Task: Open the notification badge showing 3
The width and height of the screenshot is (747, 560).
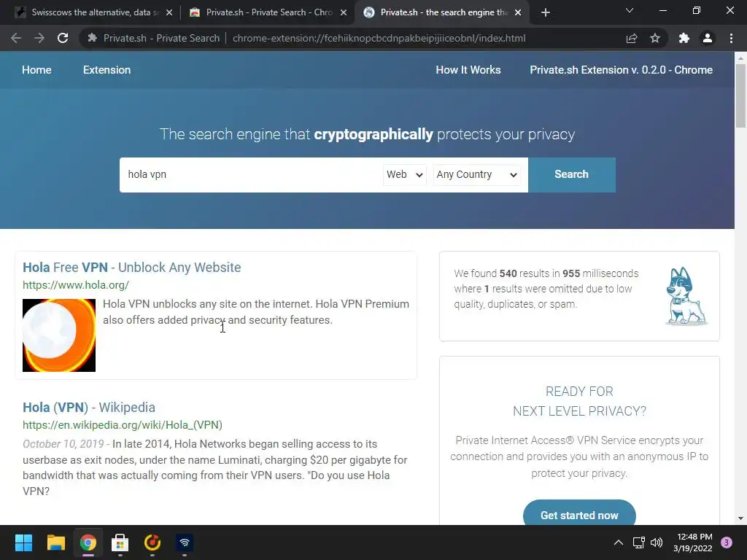Action: (x=727, y=542)
